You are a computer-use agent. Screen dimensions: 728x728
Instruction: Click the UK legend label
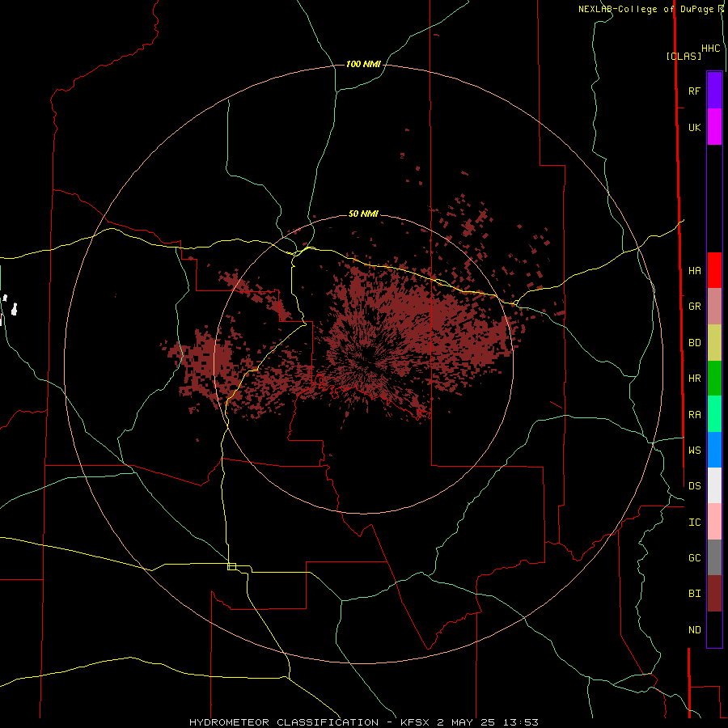coord(694,127)
